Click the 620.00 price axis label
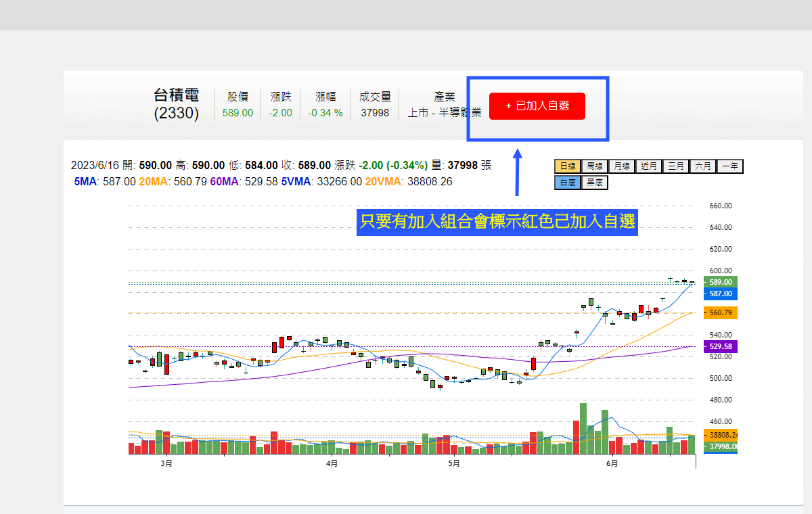Image resolution: width=812 pixels, height=514 pixels. tap(721, 249)
